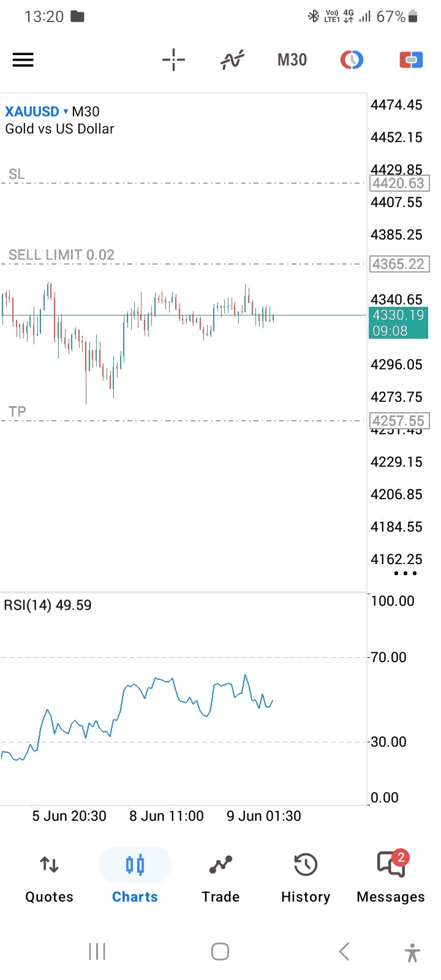The height and width of the screenshot is (980, 441).
Task: Open the indicators list icon
Action: click(x=232, y=60)
